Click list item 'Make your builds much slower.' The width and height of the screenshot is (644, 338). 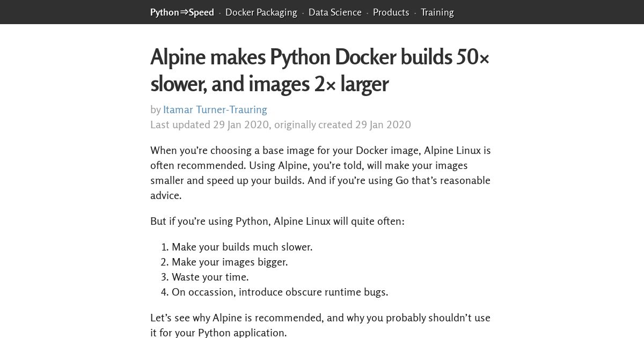242,247
